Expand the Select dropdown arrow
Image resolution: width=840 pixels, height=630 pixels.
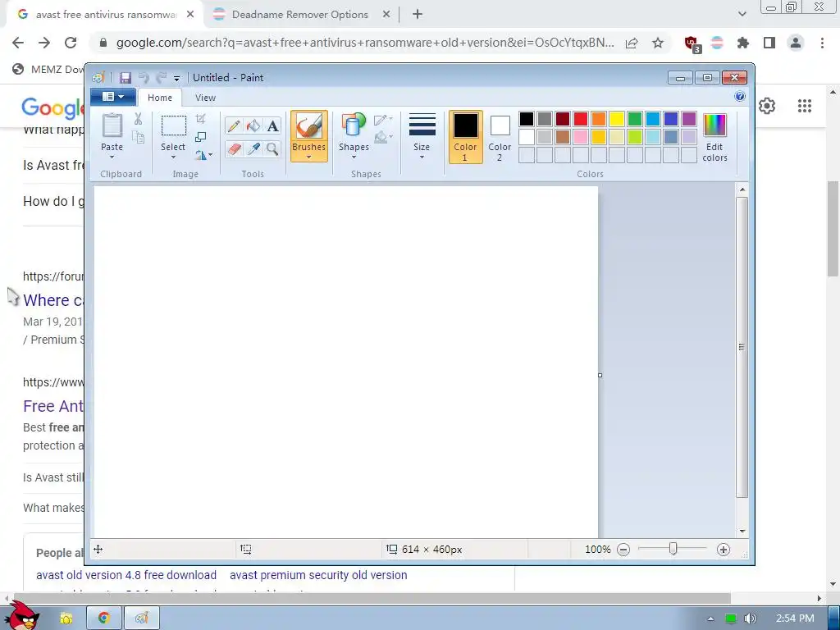(174, 157)
